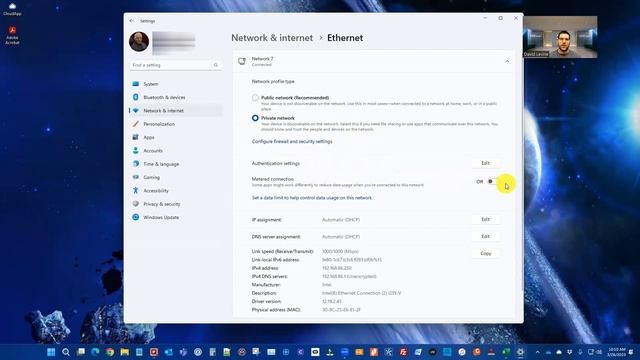The height and width of the screenshot is (360, 640).
Task: Click the '1000/1000 (Mbps)' link speed value
Action: [340, 251]
